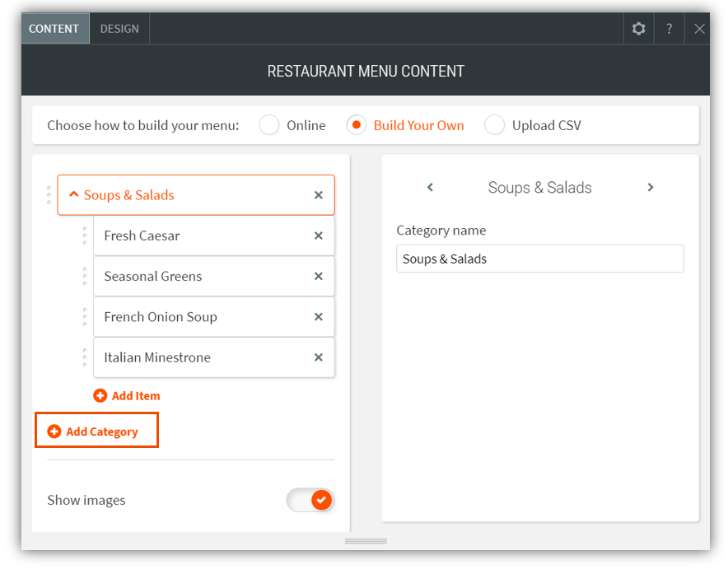This screenshot has height=569, width=728.
Task: Click the help question mark icon
Action: click(x=669, y=29)
